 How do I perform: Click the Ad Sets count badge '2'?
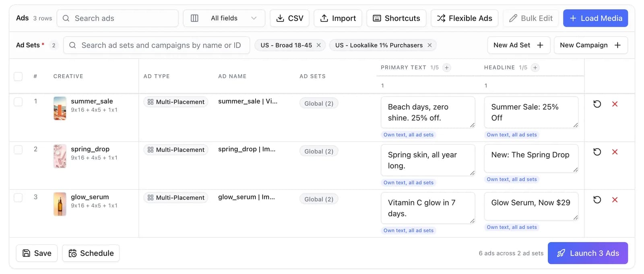(54, 45)
